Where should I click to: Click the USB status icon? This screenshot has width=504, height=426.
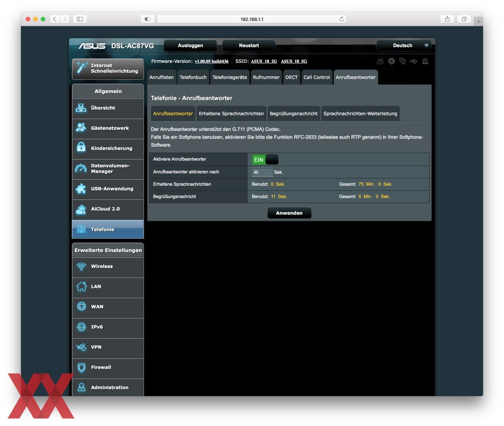tap(414, 61)
